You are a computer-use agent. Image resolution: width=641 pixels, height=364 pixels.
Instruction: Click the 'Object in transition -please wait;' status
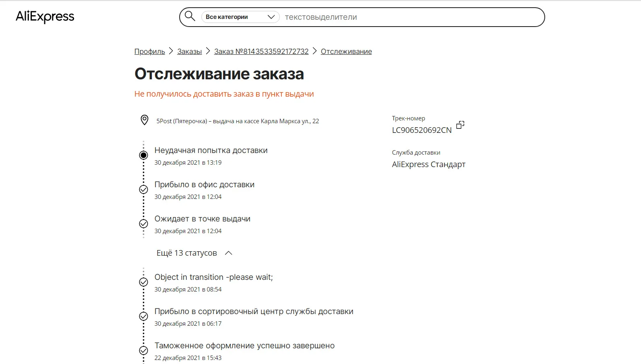214,277
